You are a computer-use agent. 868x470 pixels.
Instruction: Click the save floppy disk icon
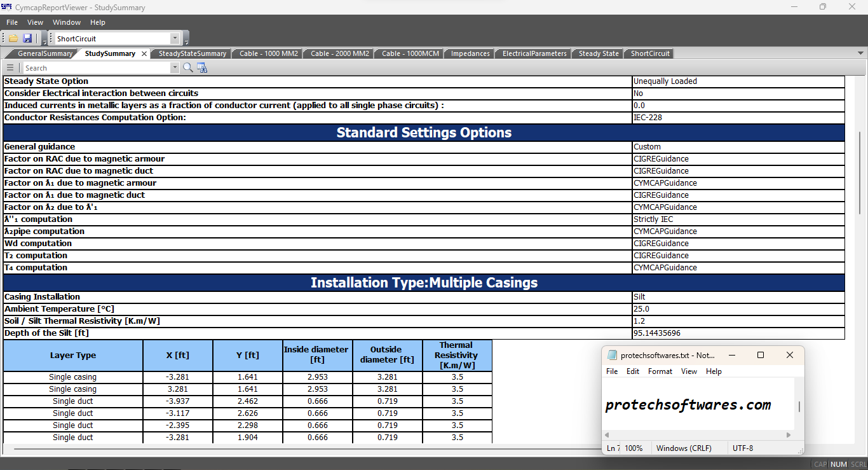pyautogui.click(x=27, y=38)
